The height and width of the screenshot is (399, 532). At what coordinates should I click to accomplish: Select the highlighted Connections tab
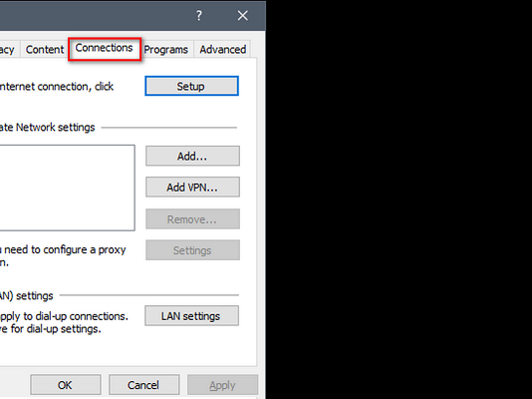pyautogui.click(x=105, y=48)
